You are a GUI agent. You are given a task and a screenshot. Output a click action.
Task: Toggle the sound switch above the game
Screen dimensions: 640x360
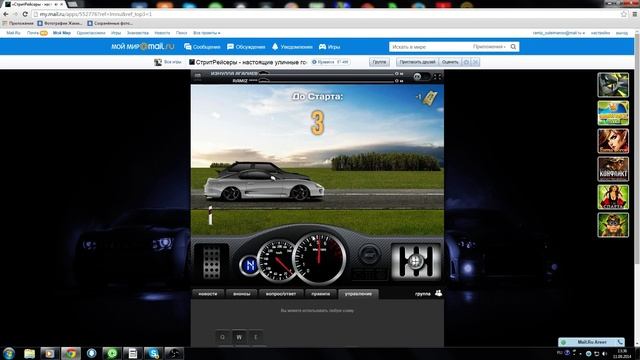(422, 76)
